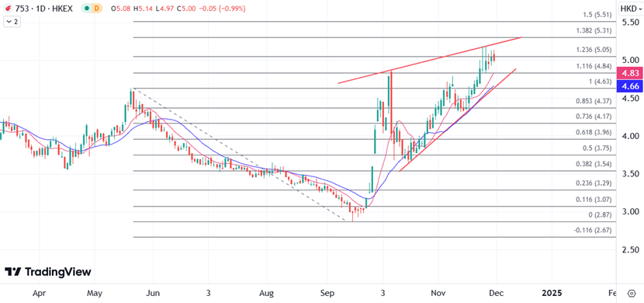Image resolution: width=644 pixels, height=303 pixels.
Task: Click the green market status dot
Action: (x=86, y=9)
